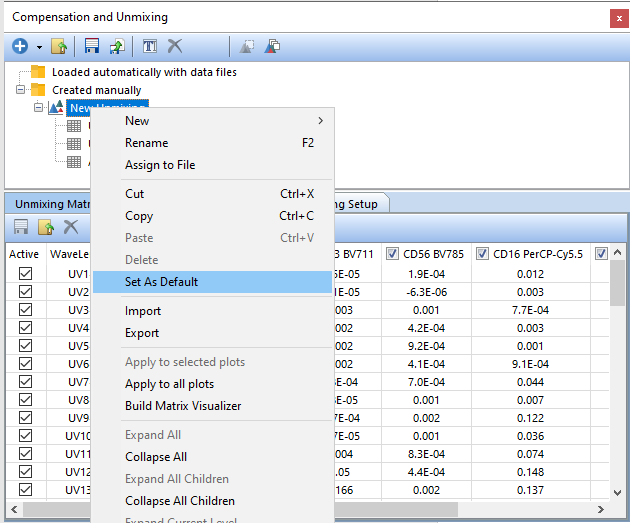Screen dimensions: 635x523
Task: Select the 'Created manually' folder
Action: click(x=96, y=90)
